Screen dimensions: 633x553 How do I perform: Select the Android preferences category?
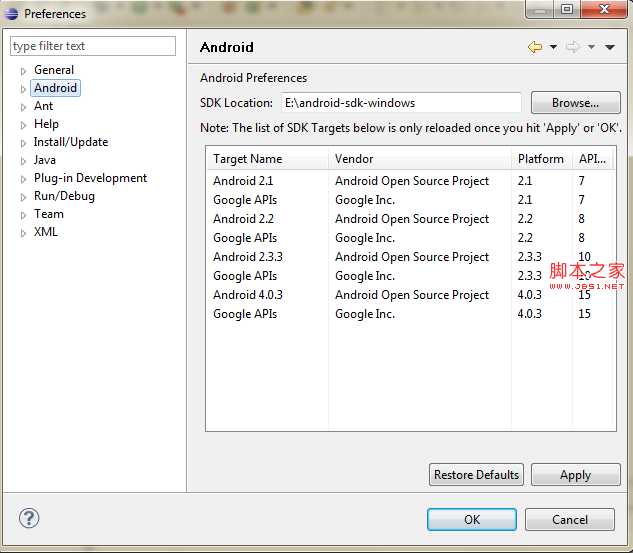pos(55,88)
